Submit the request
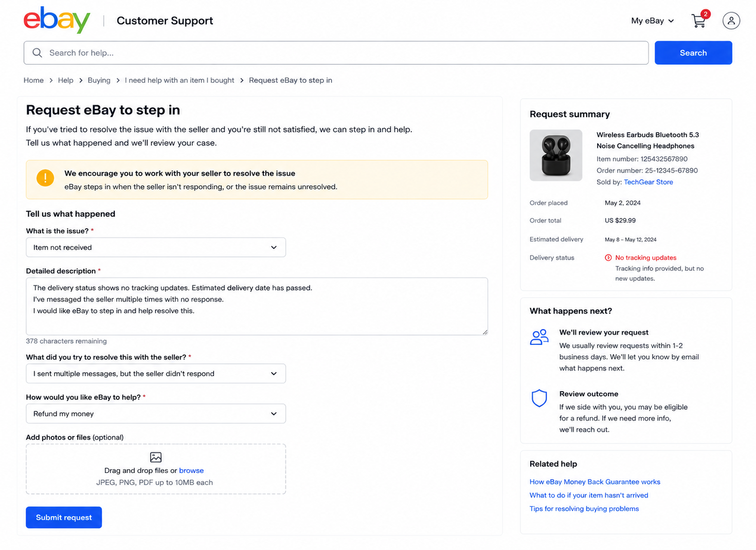756x550 pixels. point(64,518)
